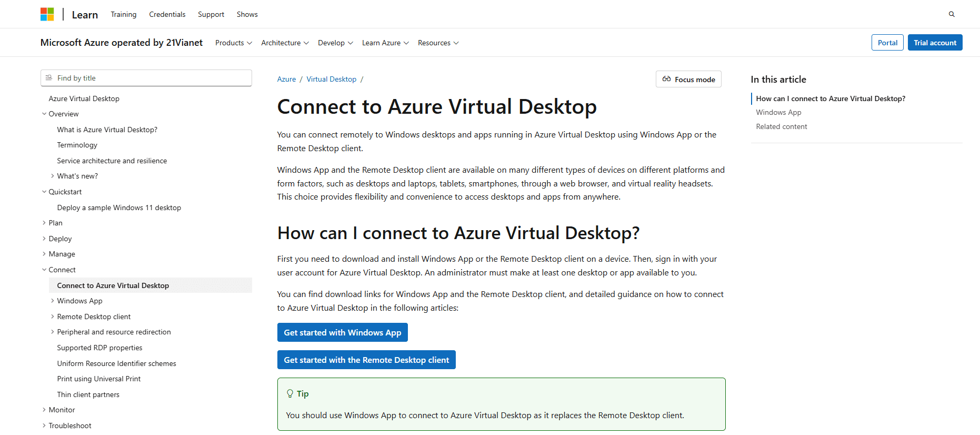980x435 pixels.
Task: Open the Virtual Desktop breadcrumb link
Action: click(x=331, y=79)
